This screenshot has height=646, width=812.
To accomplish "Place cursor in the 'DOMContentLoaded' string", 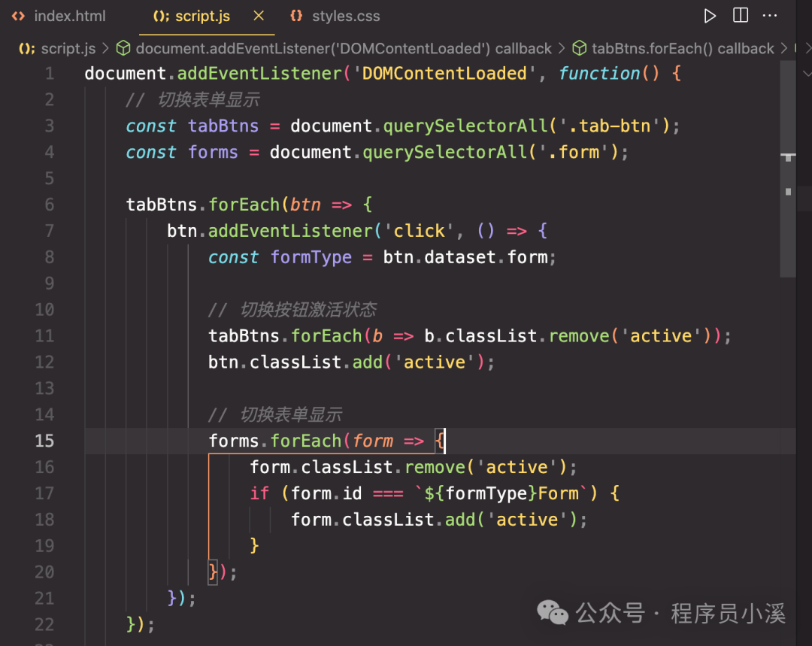I will pyautogui.click(x=444, y=74).
